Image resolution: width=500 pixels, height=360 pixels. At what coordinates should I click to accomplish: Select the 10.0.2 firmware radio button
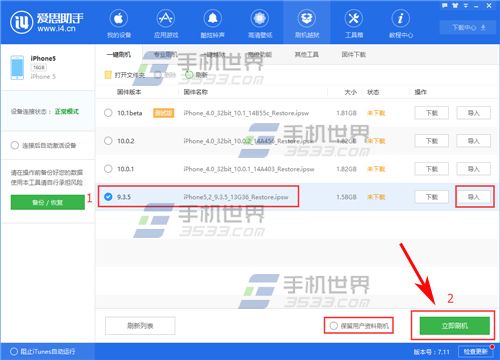coord(108,141)
